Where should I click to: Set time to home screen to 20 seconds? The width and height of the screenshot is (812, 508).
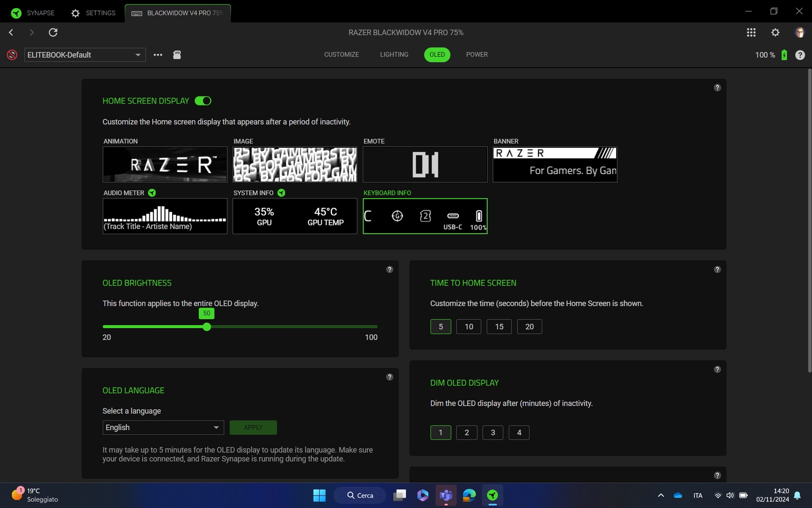coord(529,327)
